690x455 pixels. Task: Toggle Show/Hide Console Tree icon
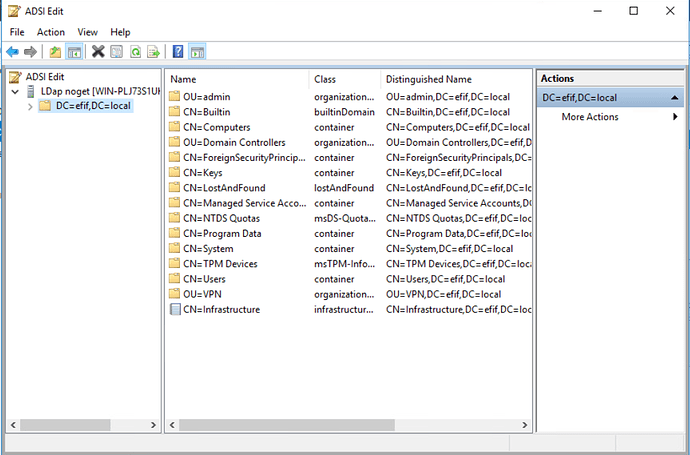[74, 52]
